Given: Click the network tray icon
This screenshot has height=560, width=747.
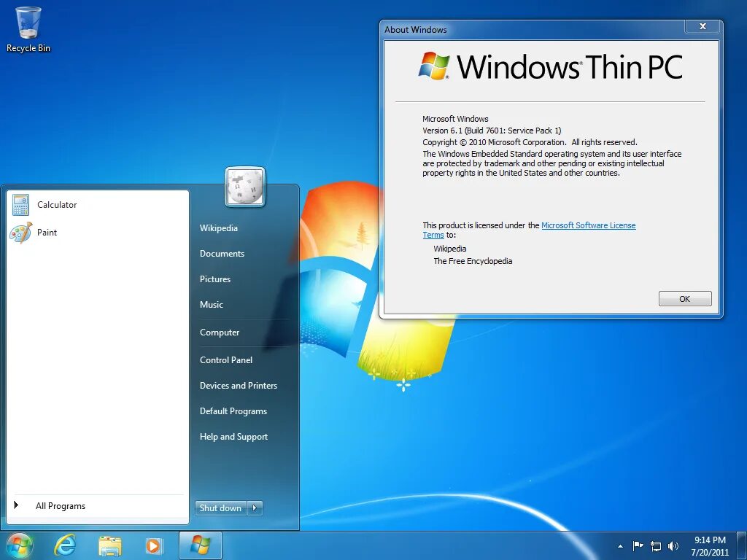Looking at the screenshot, I should [656, 546].
